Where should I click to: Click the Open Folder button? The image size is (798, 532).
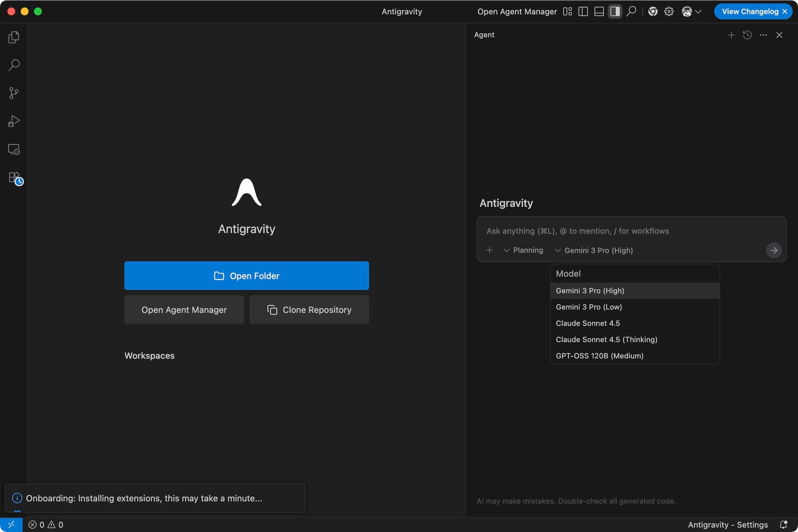point(246,275)
